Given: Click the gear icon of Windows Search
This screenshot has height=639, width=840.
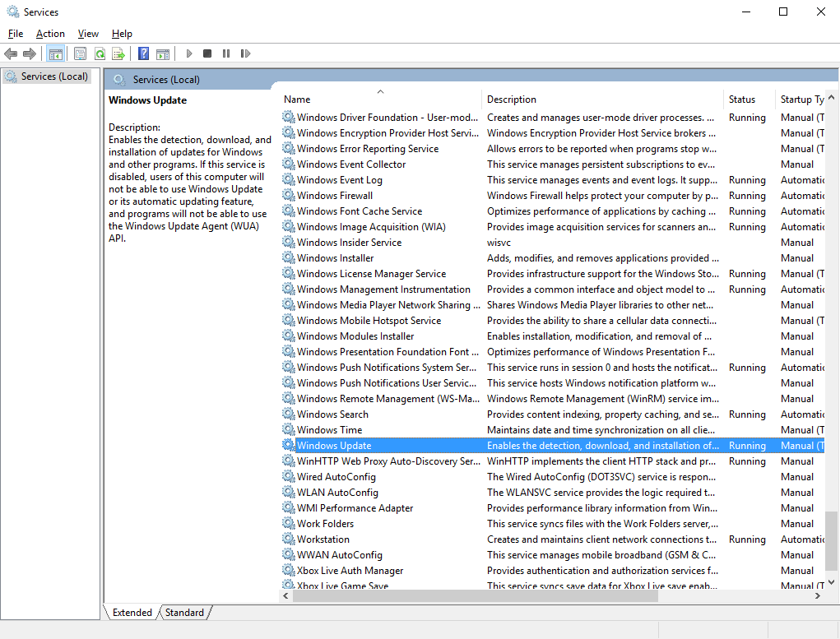Looking at the screenshot, I should 289,414.
